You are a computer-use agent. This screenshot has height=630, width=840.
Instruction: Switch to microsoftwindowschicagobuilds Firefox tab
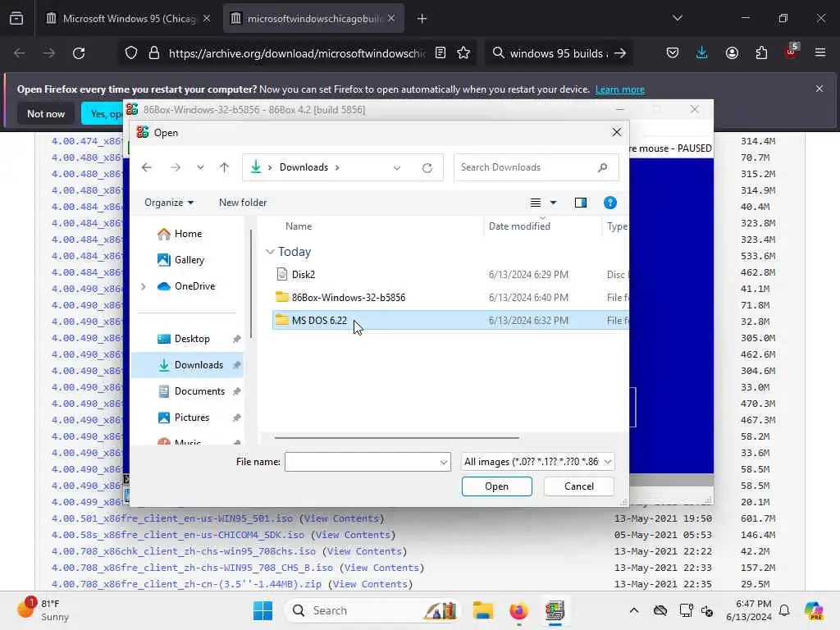point(313,19)
